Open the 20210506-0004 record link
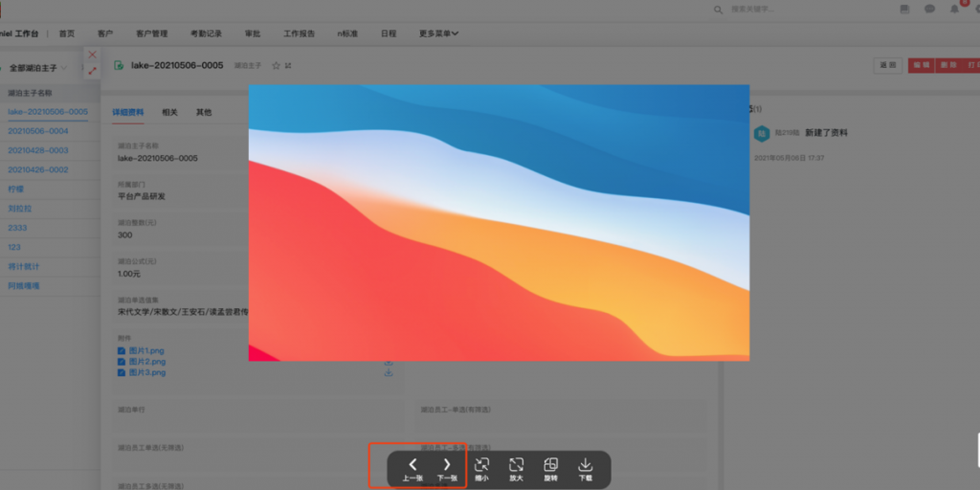980x490 pixels. pyautogui.click(x=38, y=131)
